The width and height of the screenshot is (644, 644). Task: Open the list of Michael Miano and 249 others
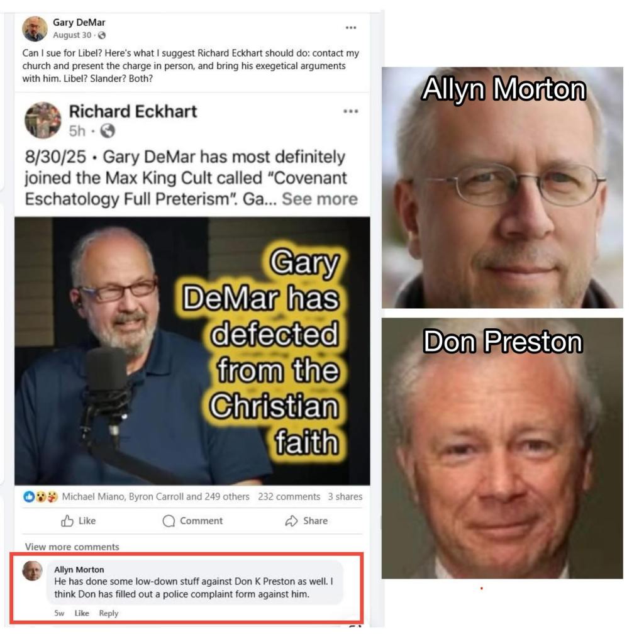point(156,497)
